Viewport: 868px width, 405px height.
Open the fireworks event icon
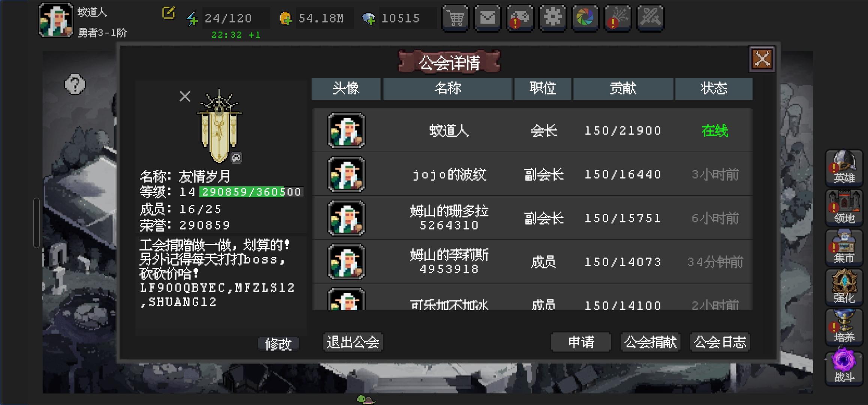pyautogui.click(x=618, y=18)
